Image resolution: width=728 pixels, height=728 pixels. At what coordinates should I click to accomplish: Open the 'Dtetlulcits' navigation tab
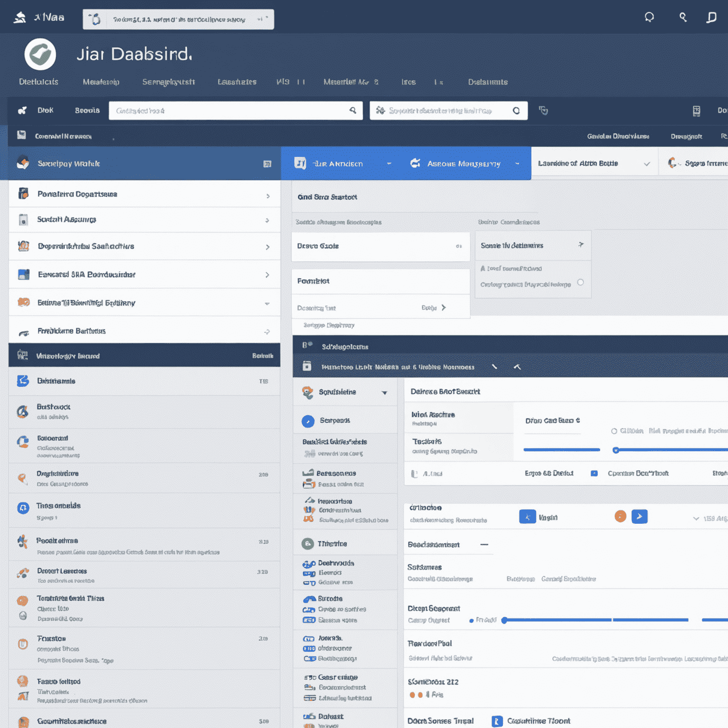(39, 82)
